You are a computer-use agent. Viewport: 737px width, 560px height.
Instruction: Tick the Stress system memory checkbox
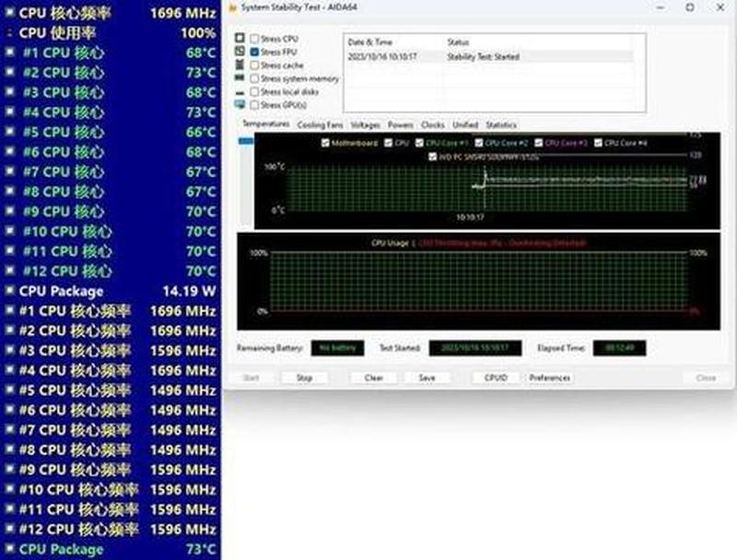click(x=255, y=78)
